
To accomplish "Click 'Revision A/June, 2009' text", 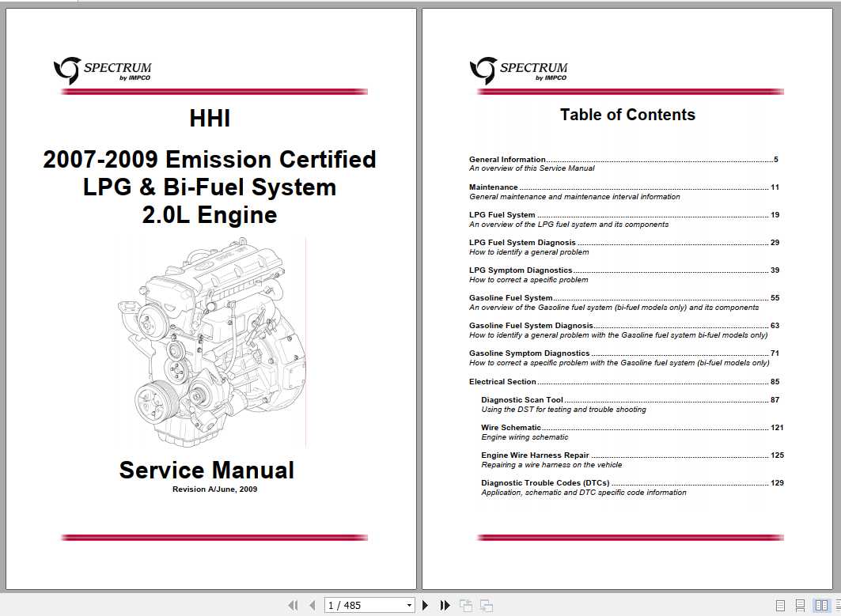I will tap(214, 489).
